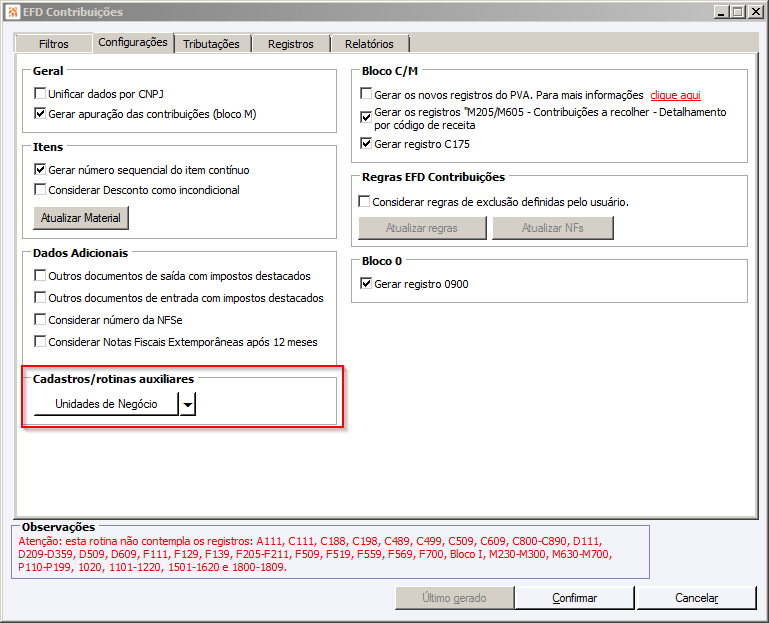This screenshot has height=623, width=769.
Task: Enable Unificar dados por CNPJ
Action: pos(40,93)
